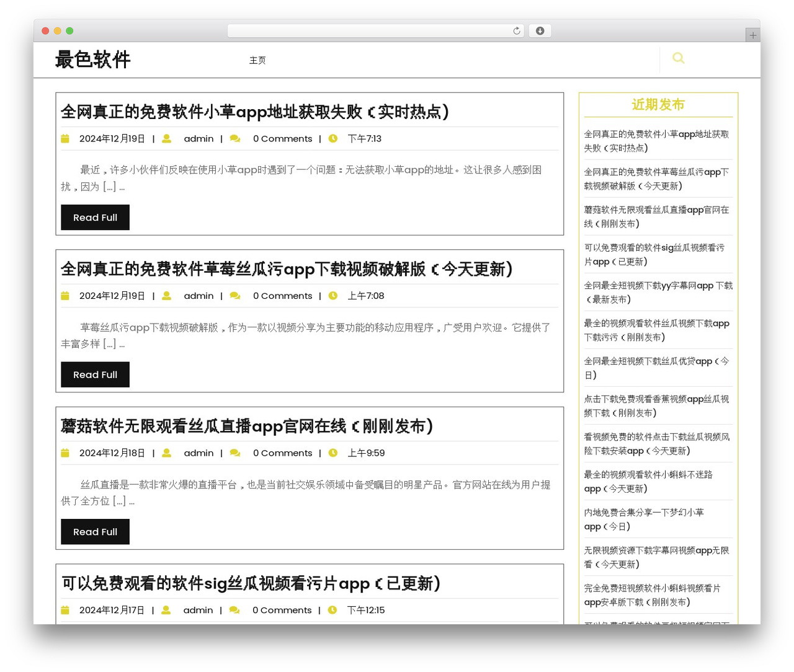Image resolution: width=794 pixels, height=672 pixels.
Task: Open sidebar link 点击下载免费观看香蕉视频app
Action: (x=658, y=405)
